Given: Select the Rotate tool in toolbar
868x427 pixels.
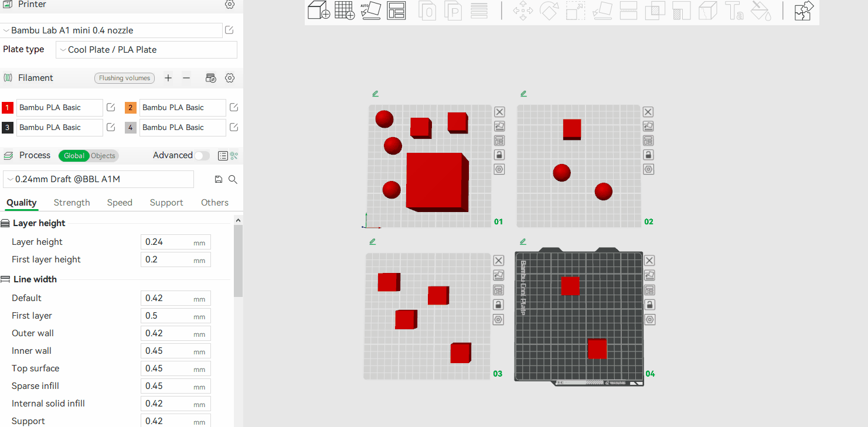Looking at the screenshot, I should (549, 11).
